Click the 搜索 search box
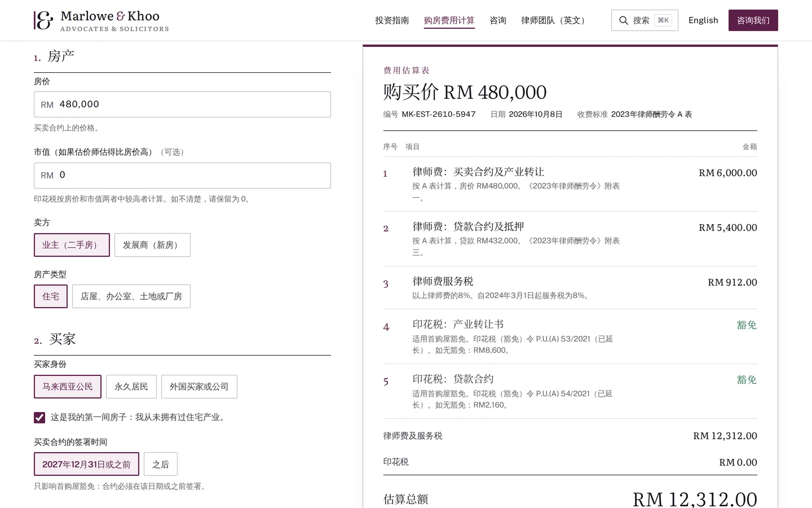 point(645,20)
